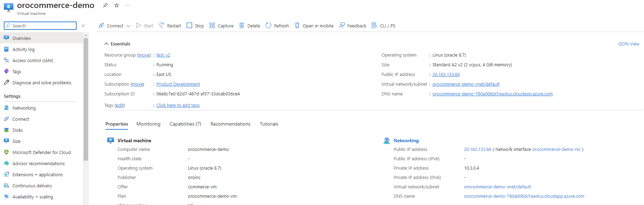Expand the Connect dropdown
The width and height of the screenshot is (644, 205).
(x=128, y=26)
